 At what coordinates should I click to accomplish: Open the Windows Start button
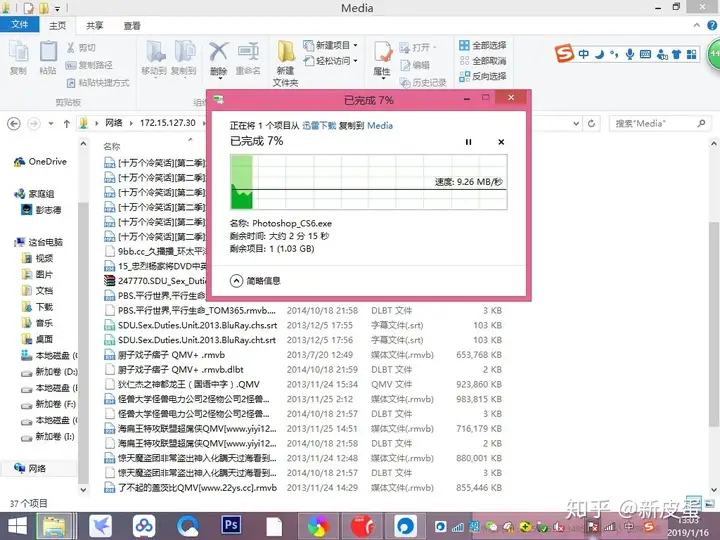point(17,526)
